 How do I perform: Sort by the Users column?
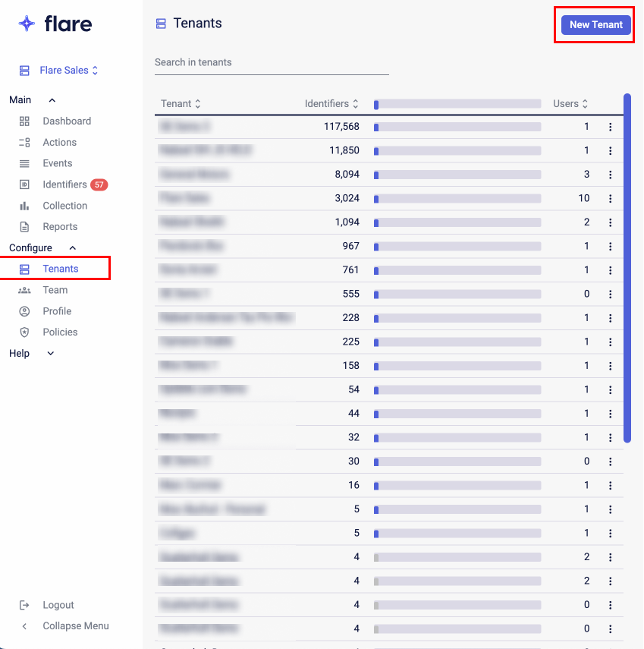click(x=570, y=104)
